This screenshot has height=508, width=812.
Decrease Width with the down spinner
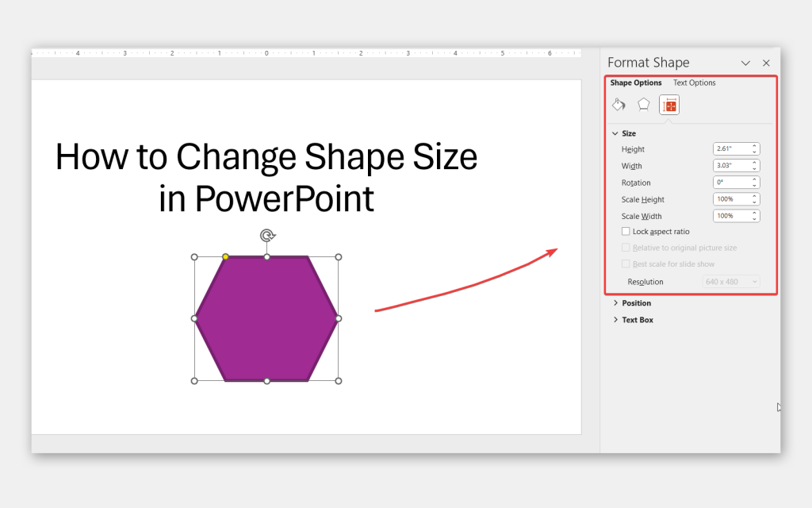tap(755, 168)
